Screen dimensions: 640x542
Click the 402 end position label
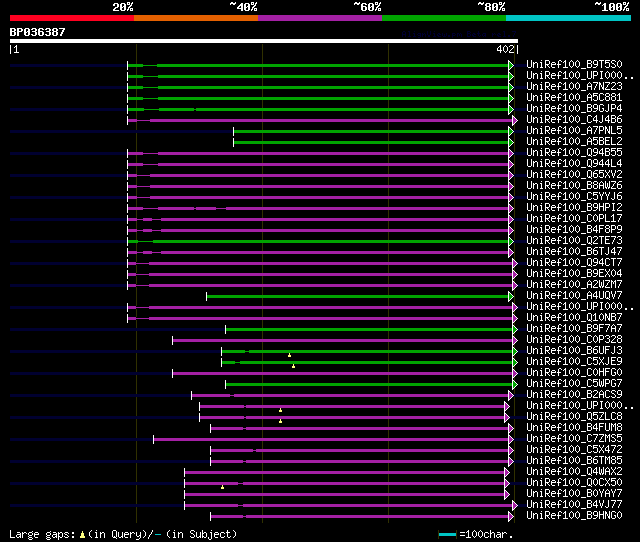[505, 49]
